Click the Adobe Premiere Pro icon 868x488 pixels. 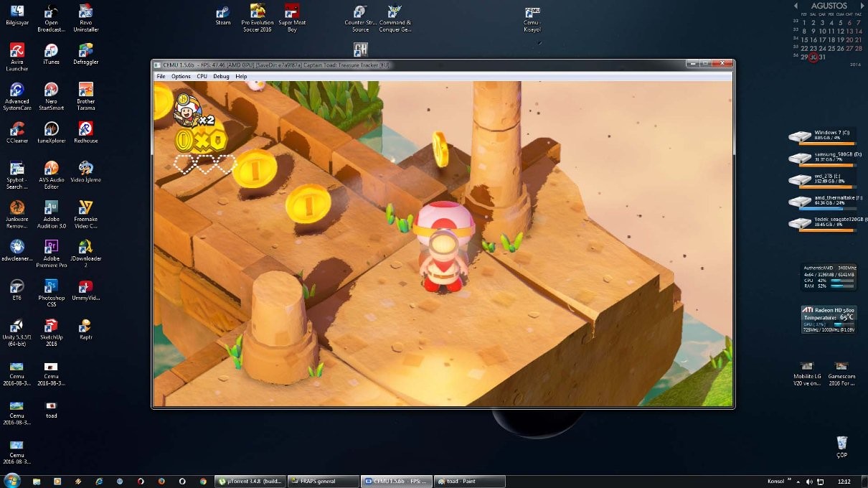click(51, 253)
